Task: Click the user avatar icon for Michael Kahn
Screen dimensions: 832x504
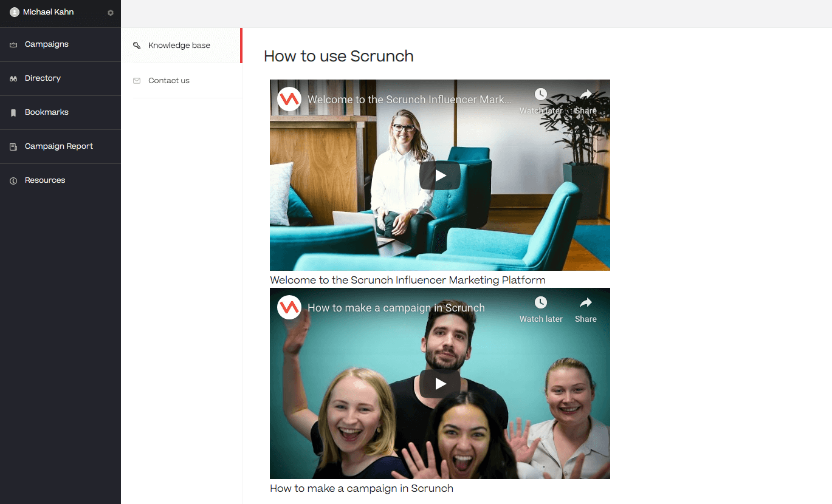Action: (15, 12)
